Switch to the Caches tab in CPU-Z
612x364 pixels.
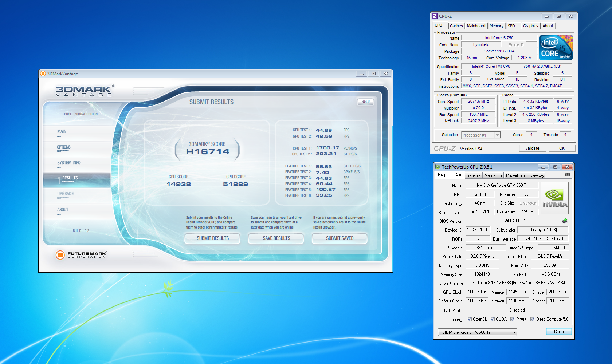tap(456, 26)
